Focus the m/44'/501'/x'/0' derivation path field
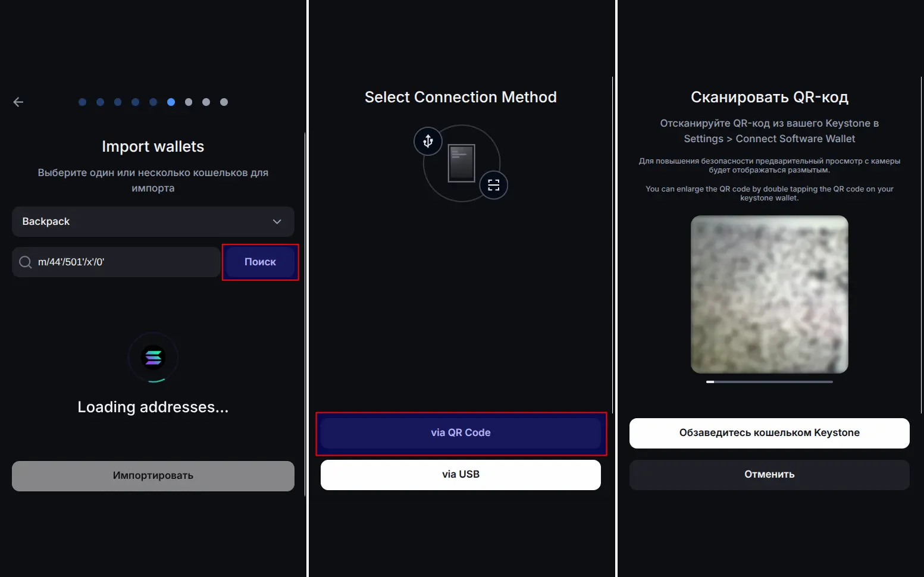The width and height of the screenshot is (924, 577). (x=125, y=262)
